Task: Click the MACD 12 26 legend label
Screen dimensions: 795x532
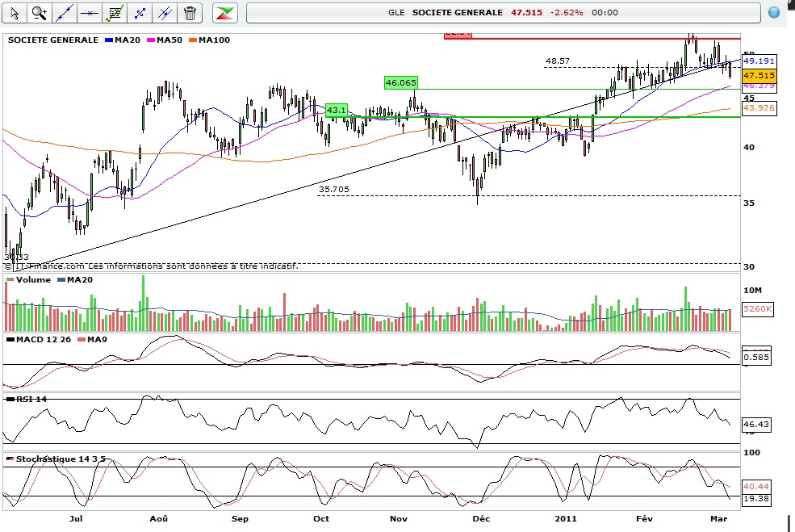Action: pyautogui.click(x=44, y=340)
